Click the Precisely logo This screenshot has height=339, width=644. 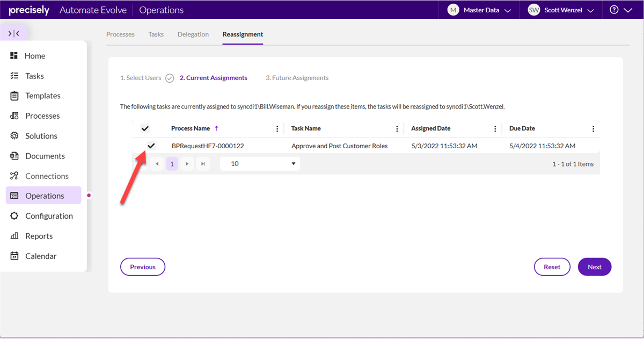[x=29, y=10]
